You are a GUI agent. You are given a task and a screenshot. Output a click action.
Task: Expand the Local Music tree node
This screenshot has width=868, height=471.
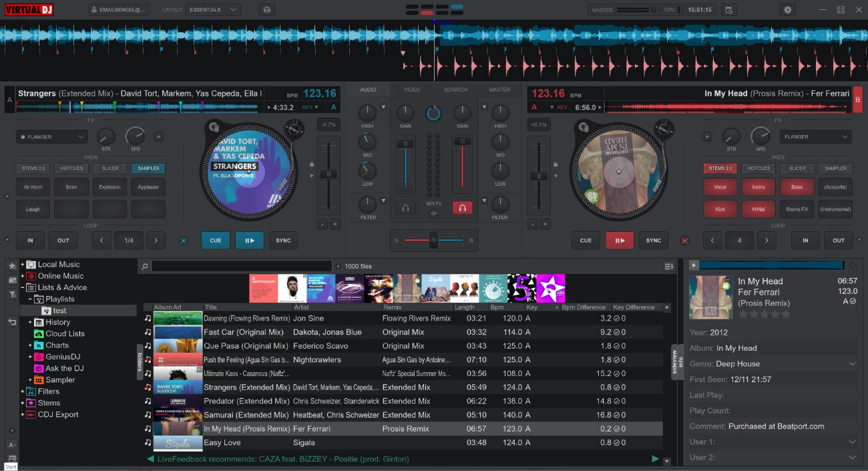point(23,265)
